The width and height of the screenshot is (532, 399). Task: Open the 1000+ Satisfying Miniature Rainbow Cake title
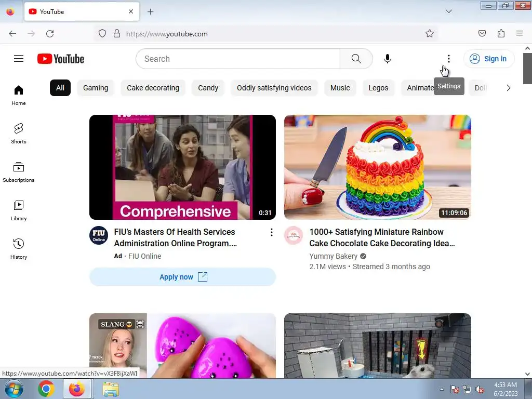pos(382,237)
